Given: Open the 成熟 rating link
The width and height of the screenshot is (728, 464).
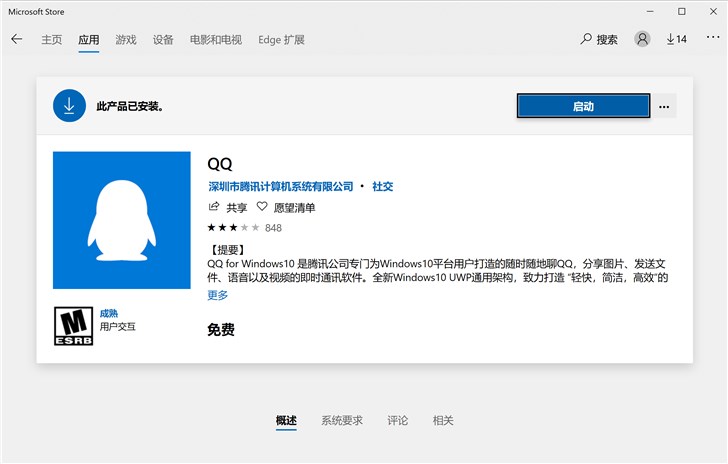Looking at the screenshot, I should point(109,314).
